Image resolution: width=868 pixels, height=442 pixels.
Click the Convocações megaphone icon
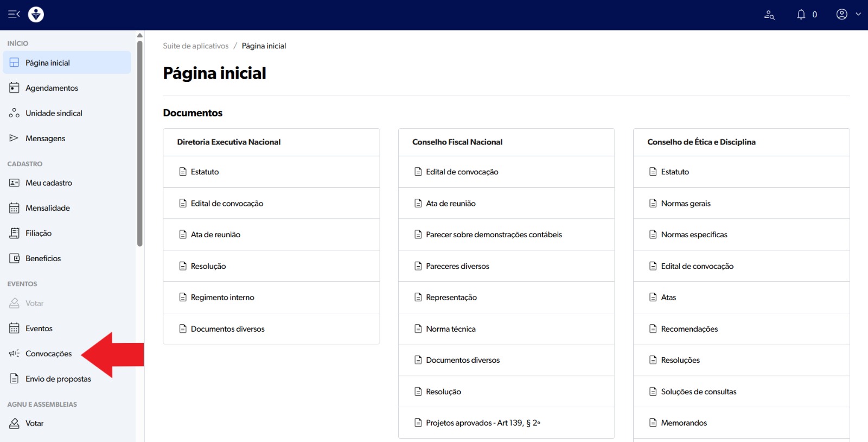coord(14,353)
